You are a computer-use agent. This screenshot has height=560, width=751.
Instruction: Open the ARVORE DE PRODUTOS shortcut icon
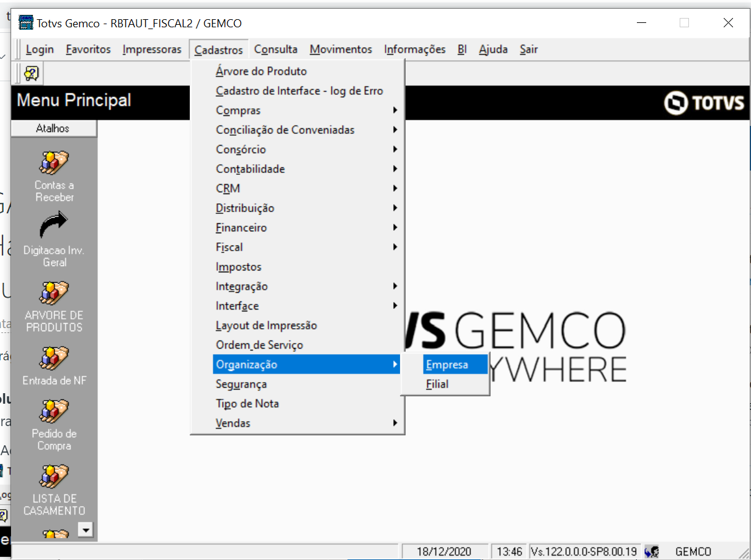(x=54, y=293)
